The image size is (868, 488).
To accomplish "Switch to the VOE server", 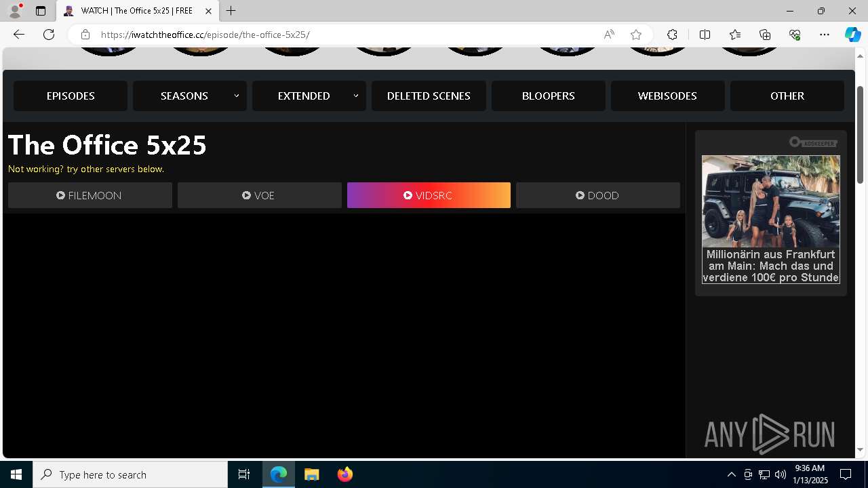I will 260,195.
